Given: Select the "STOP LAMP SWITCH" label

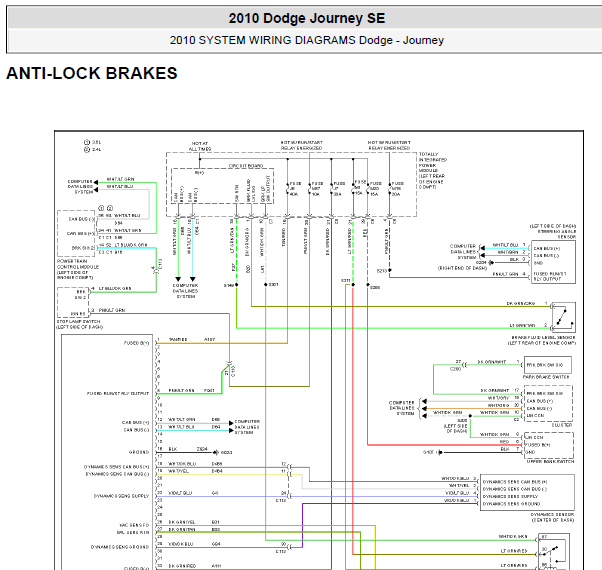Looking at the screenshot, I should coord(79,321).
